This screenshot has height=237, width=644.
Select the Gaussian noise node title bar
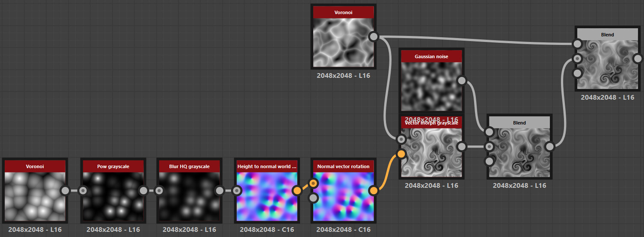coord(431,56)
